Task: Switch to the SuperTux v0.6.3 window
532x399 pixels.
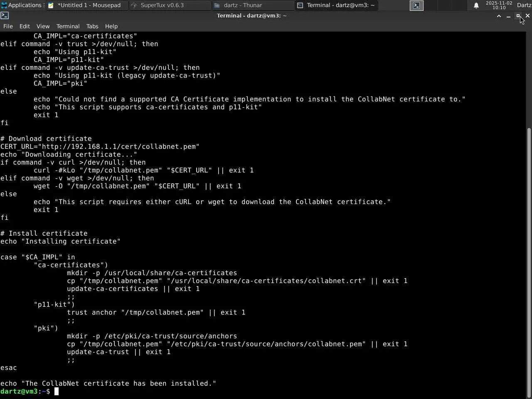Action: (x=162, y=5)
